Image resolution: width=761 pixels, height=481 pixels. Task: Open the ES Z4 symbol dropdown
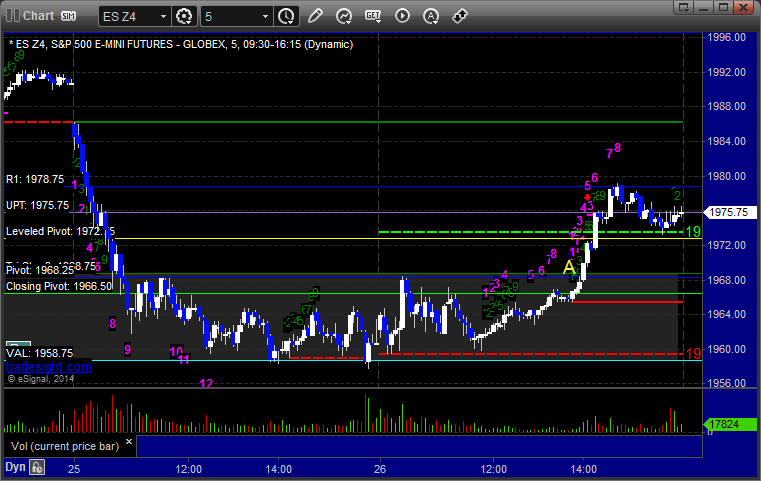(163, 17)
